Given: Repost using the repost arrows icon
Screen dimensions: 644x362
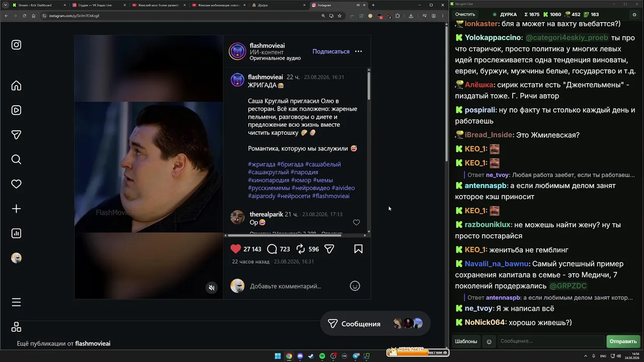Looking at the screenshot, I should tap(301, 249).
